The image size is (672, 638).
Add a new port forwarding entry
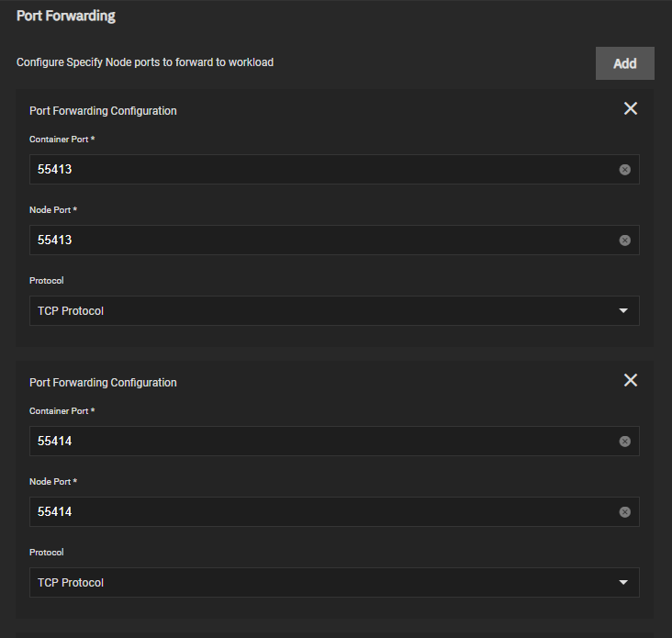[624, 63]
